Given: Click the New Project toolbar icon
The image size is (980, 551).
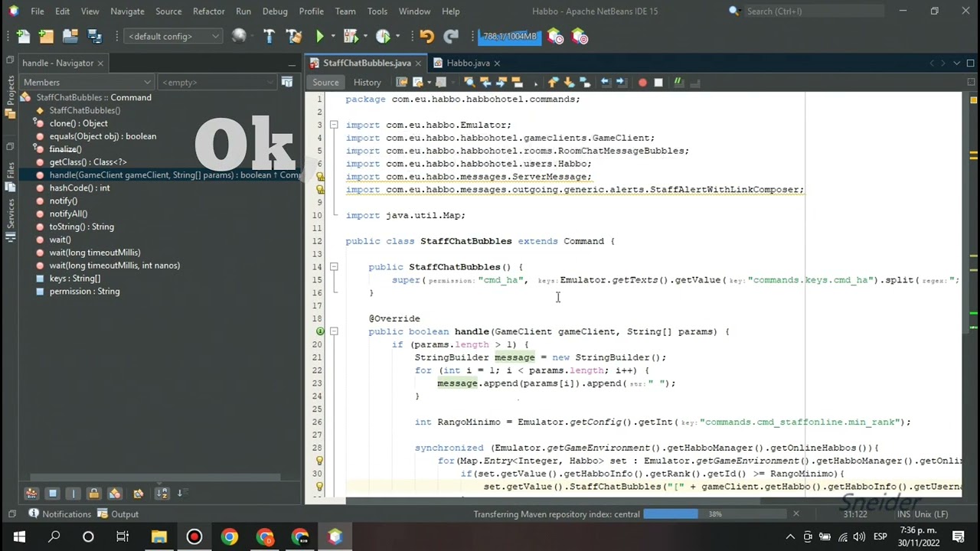Looking at the screenshot, I should tap(47, 36).
